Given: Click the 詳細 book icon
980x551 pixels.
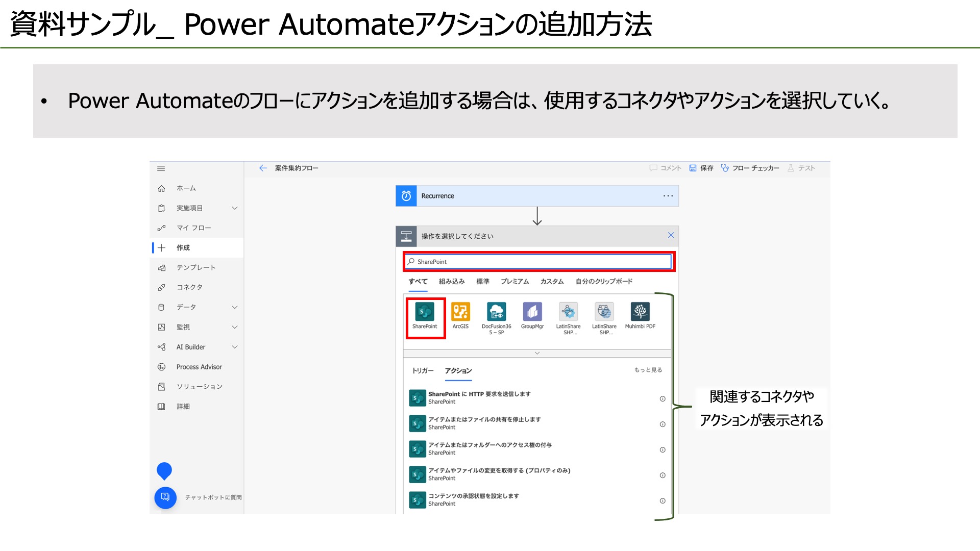Looking at the screenshot, I should point(161,407).
